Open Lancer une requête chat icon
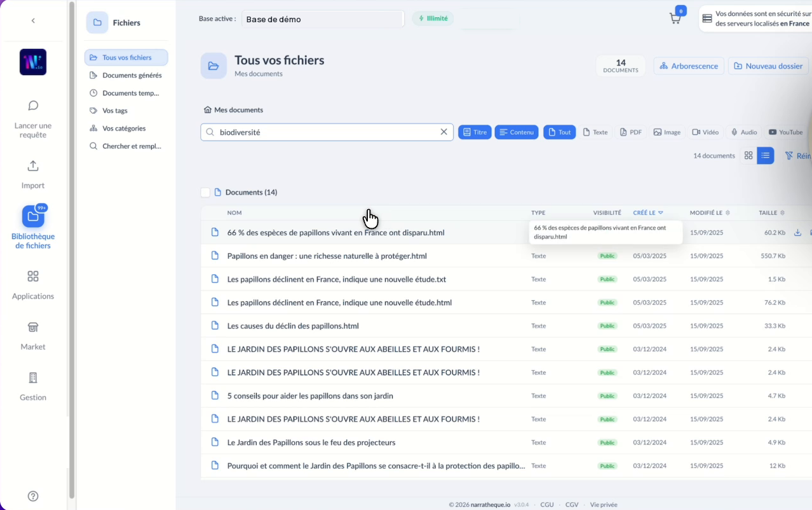812x510 pixels. point(33,106)
